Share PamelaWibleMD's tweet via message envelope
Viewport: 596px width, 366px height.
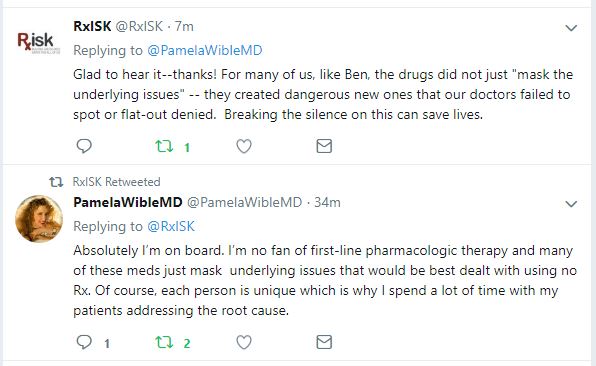pos(324,342)
